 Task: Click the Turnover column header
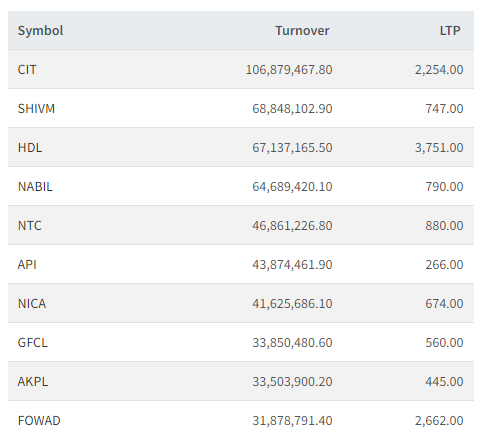pos(302,31)
